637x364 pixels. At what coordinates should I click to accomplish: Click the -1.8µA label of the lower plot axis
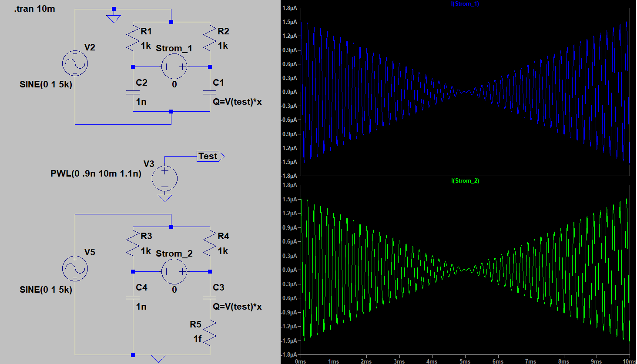coord(289,354)
